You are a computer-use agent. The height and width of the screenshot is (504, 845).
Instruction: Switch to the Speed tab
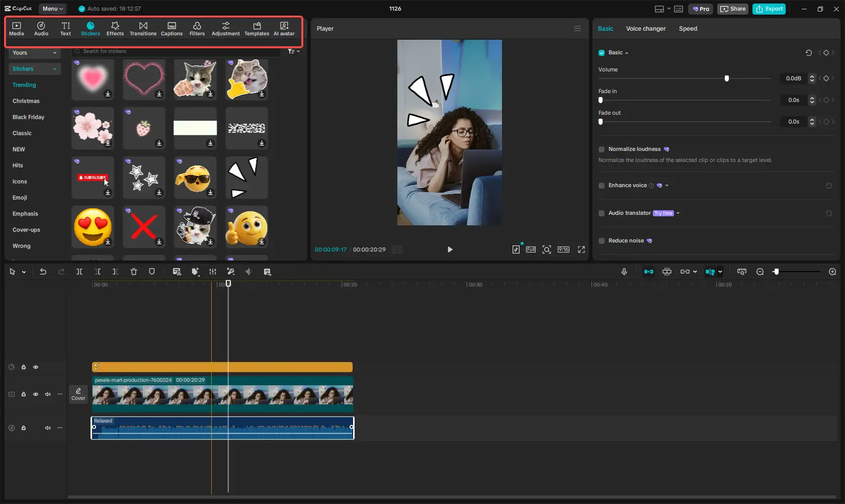688,29
